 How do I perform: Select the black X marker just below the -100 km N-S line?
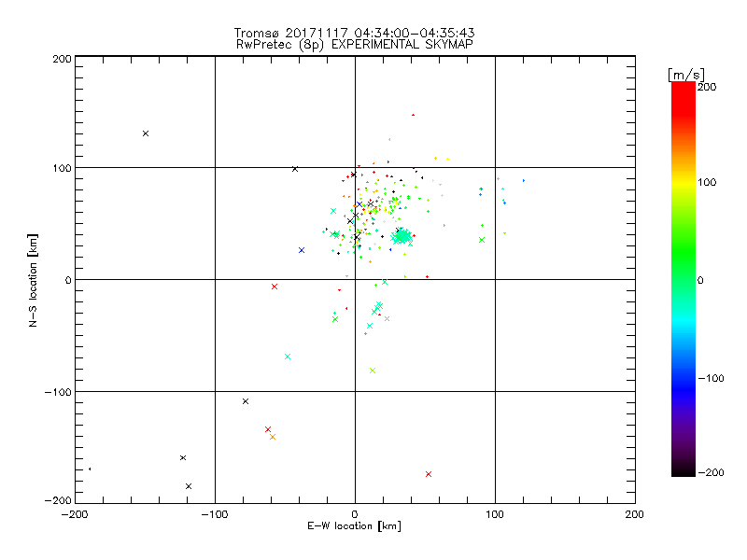click(246, 401)
